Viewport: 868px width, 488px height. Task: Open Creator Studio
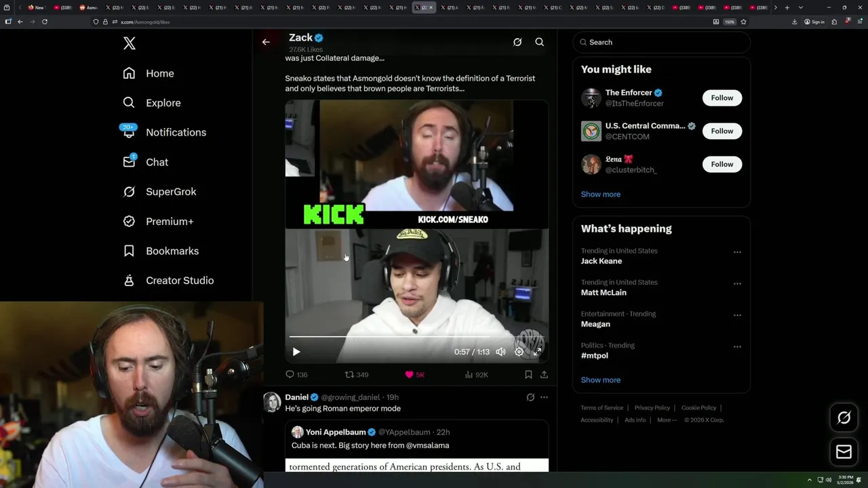click(168, 281)
